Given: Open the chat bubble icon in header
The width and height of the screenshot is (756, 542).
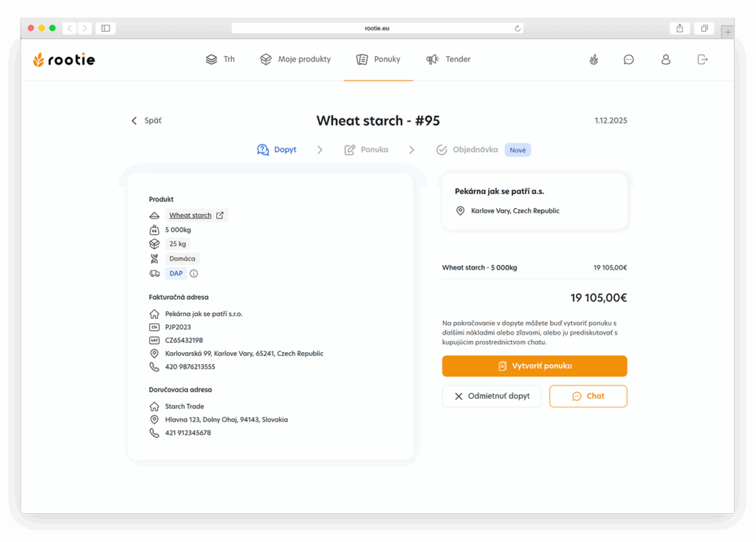Looking at the screenshot, I should coord(628,60).
